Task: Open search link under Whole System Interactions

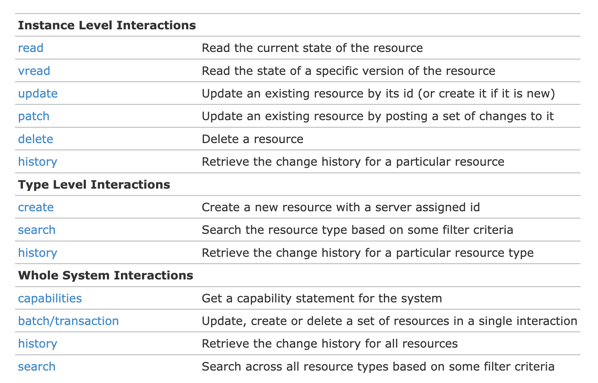Action: (37, 367)
